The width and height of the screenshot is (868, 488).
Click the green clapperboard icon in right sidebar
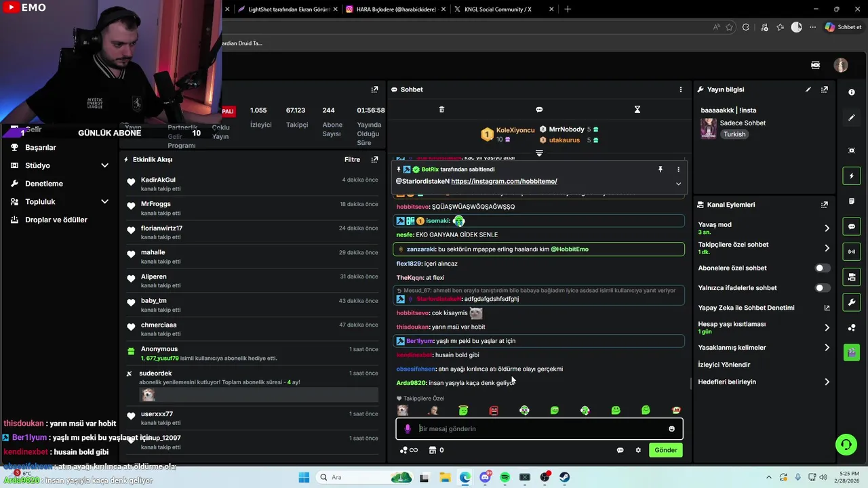click(x=852, y=352)
